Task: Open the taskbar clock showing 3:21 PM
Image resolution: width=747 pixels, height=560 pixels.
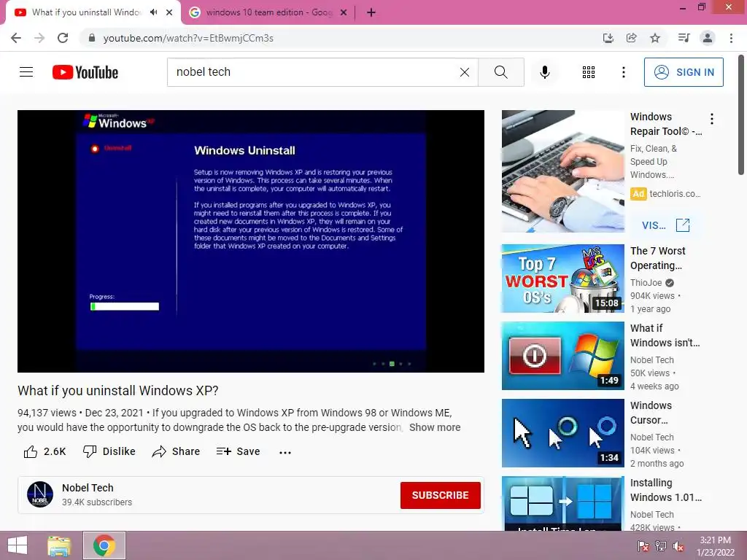Action: [x=715, y=546]
